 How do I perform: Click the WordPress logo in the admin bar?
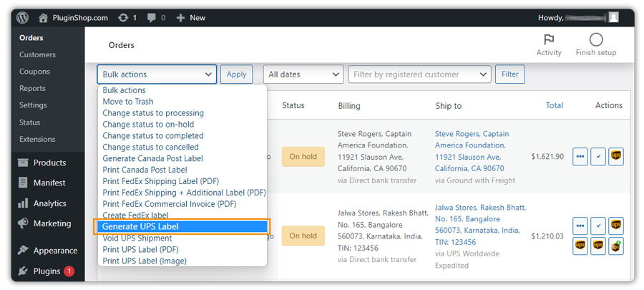[23, 18]
